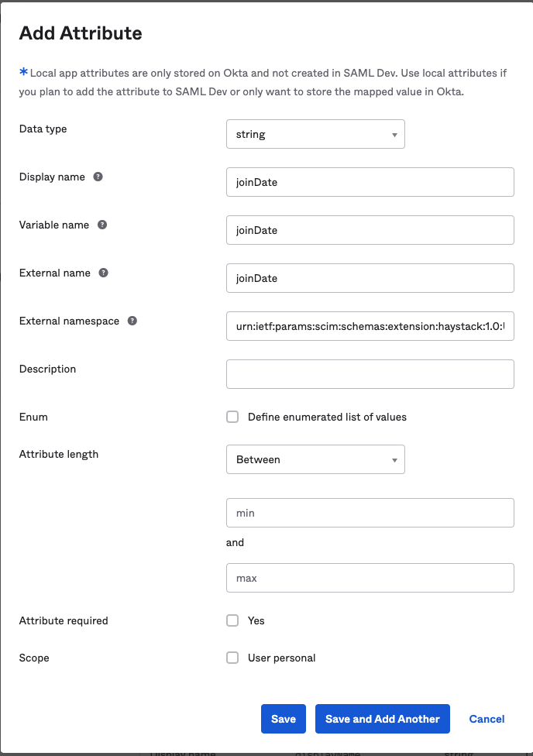This screenshot has height=756, width=533.
Task: Focus the max length input
Action: [370, 578]
